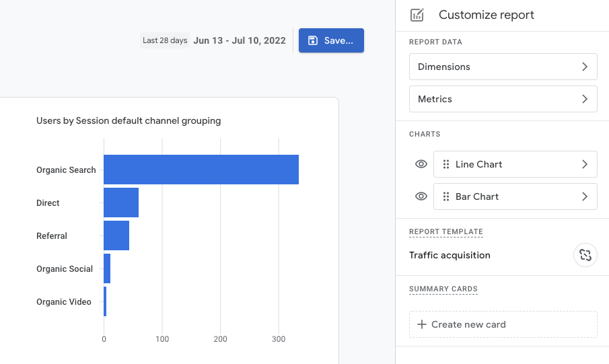Click the Save... button

point(331,40)
